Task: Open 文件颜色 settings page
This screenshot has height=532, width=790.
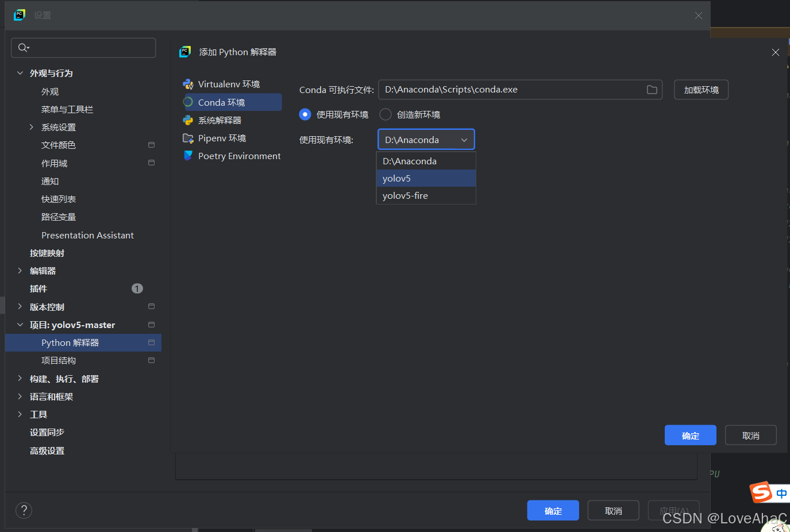Action: (x=59, y=145)
